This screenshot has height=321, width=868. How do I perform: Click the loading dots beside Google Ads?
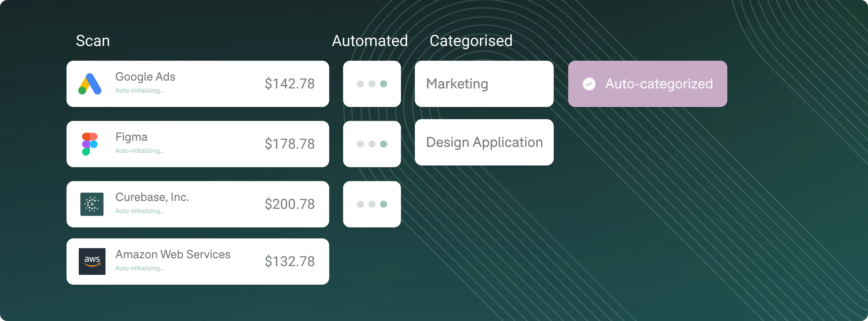tap(372, 84)
